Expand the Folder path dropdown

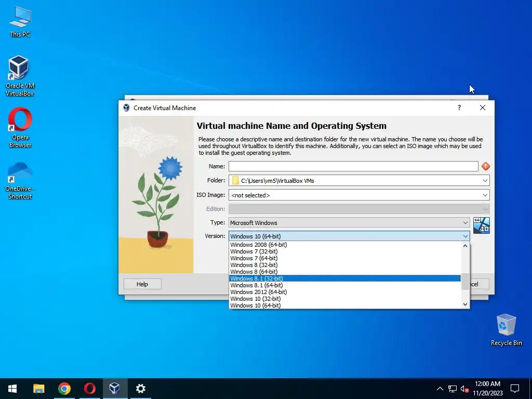point(485,180)
